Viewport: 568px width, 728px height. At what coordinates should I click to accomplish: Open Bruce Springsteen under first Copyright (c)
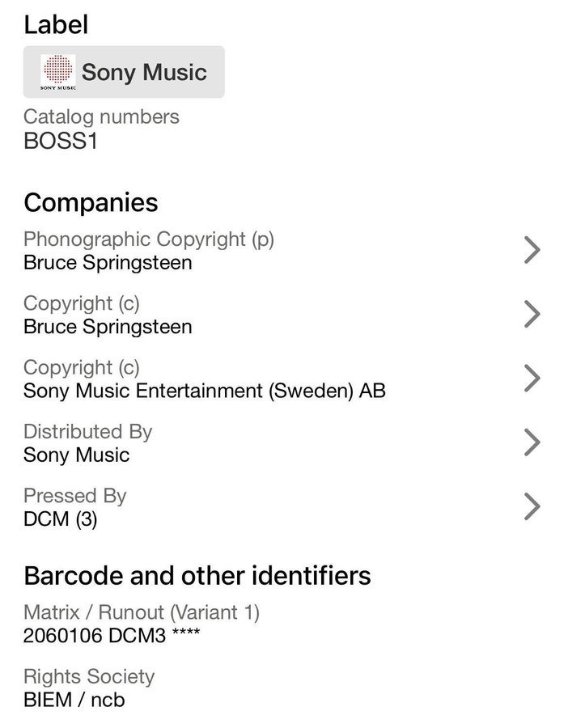tap(108, 327)
